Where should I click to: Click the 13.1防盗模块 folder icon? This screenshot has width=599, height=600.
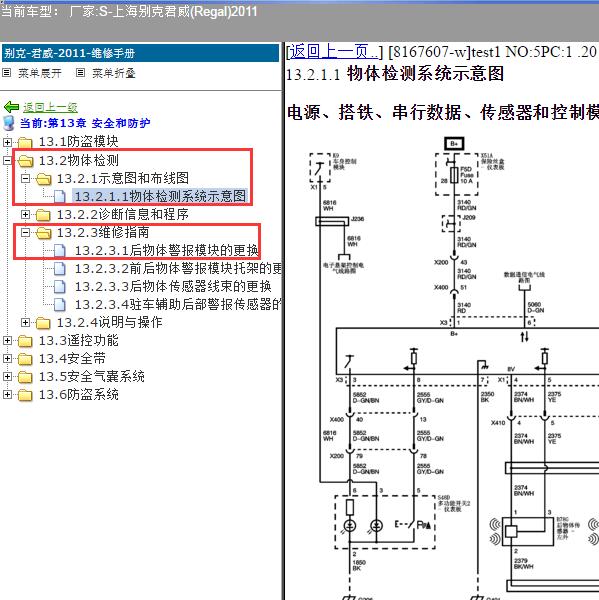(x=25, y=143)
